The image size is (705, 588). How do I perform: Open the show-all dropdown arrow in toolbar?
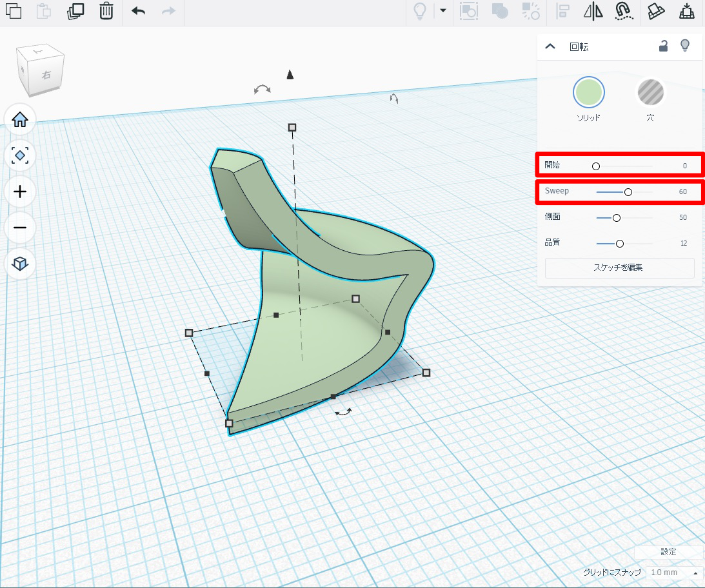click(x=442, y=10)
